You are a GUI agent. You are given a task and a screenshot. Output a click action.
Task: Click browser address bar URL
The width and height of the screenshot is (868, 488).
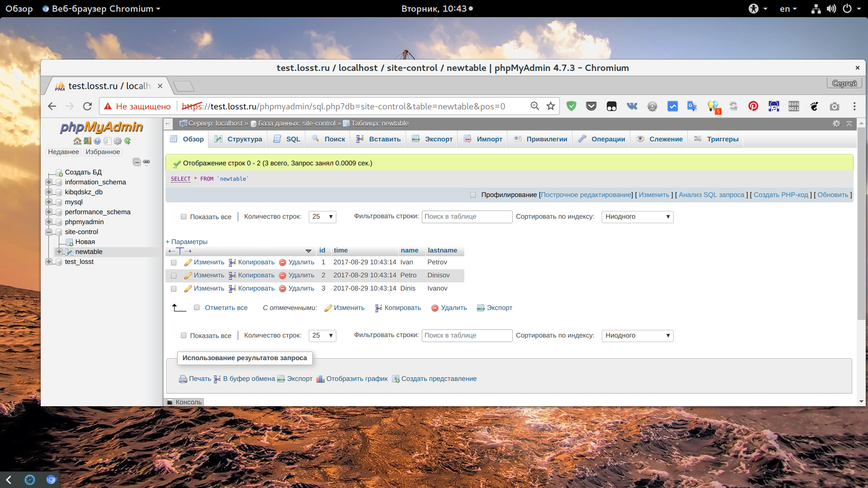point(344,106)
